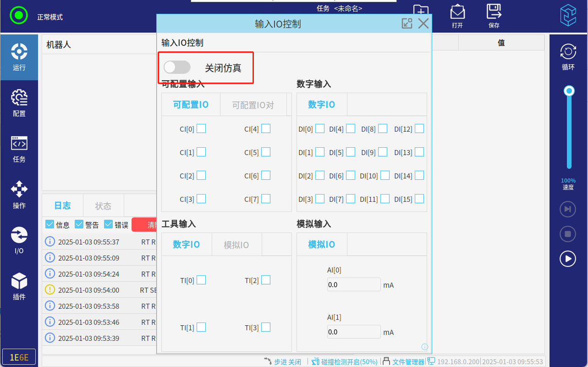Toggle the 循环 (Loop) mode icon
This screenshot has height=367, width=588.
click(x=568, y=57)
